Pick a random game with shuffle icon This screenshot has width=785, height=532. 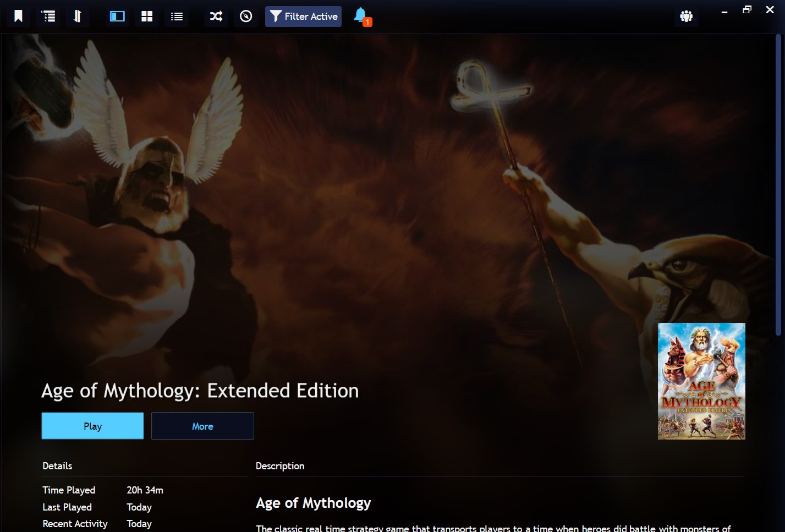216,17
